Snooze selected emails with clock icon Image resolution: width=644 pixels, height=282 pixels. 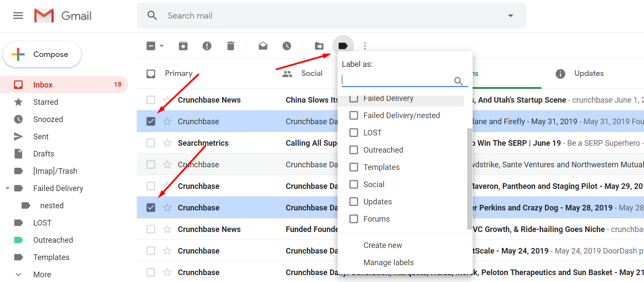click(287, 46)
